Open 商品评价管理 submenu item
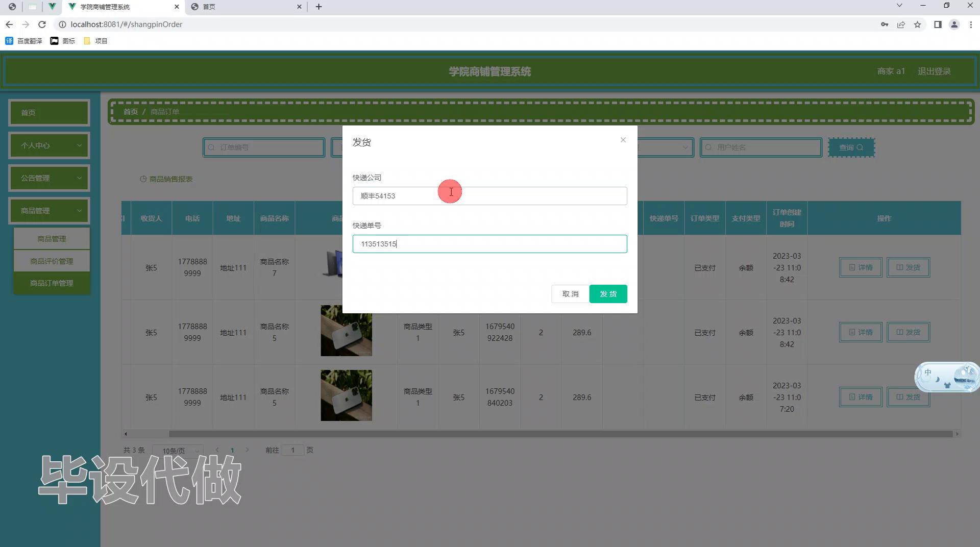 [52, 261]
